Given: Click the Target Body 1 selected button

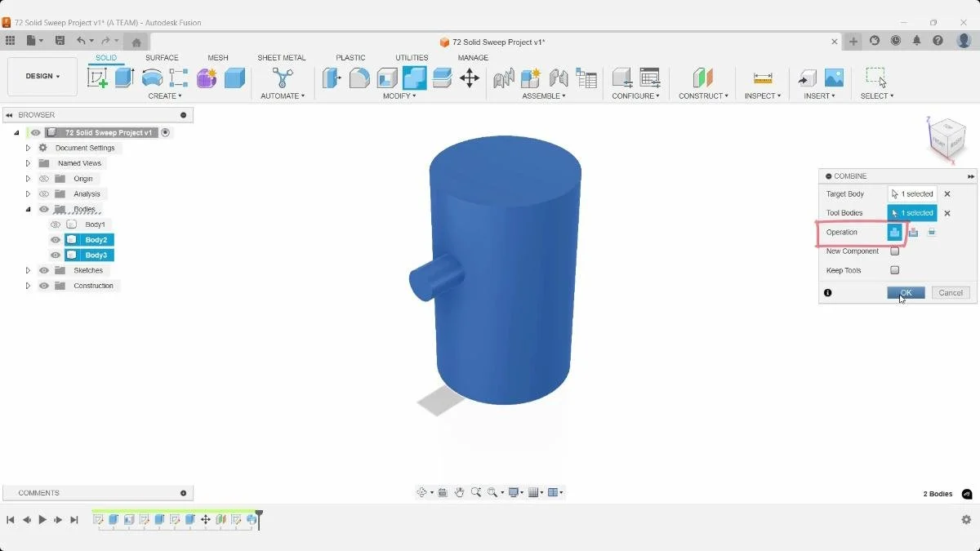Looking at the screenshot, I should click(912, 194).
